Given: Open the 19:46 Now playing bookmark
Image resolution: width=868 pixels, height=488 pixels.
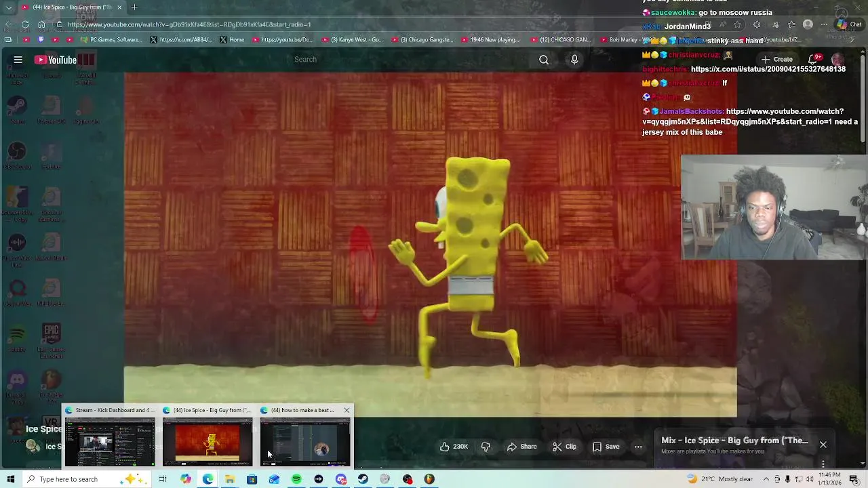Looking at the screenshot, I should pos(491,39).
